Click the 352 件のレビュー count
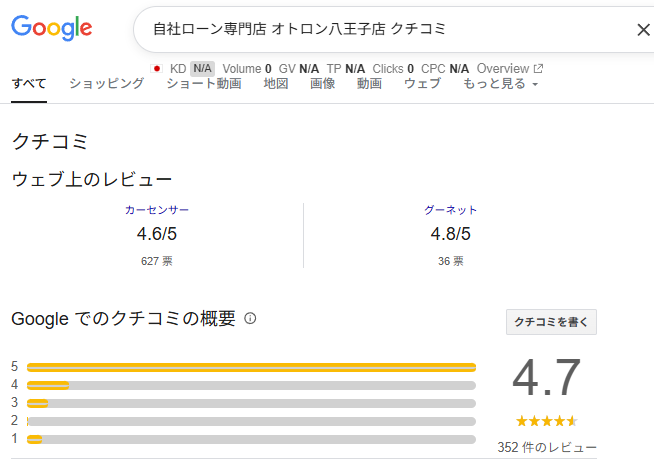 (547, 448)
